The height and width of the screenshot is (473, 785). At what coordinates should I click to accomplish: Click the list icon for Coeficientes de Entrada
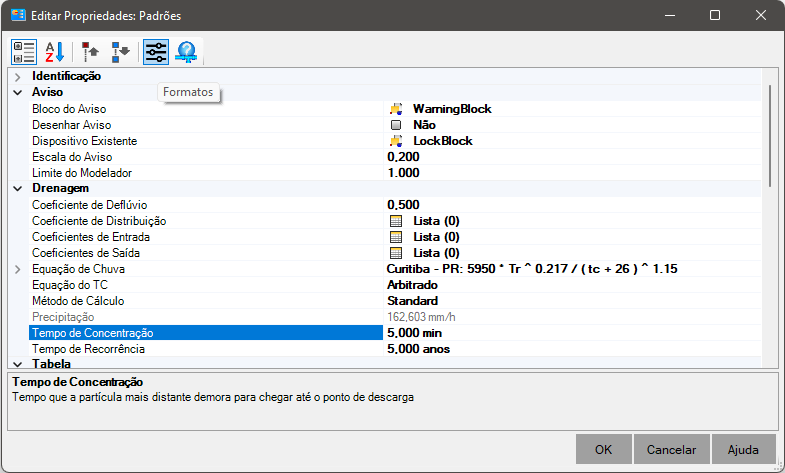396,237
